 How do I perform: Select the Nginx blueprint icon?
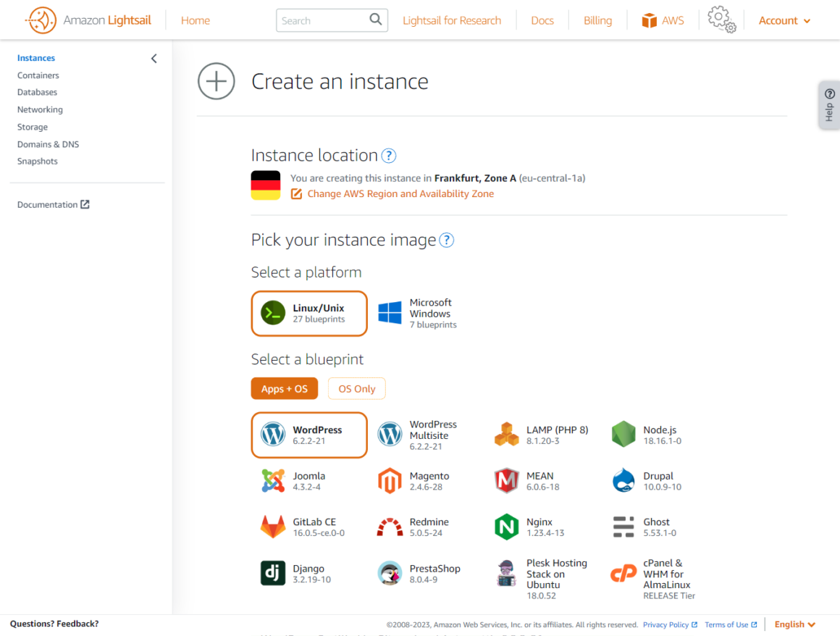(x=506, y=527)
